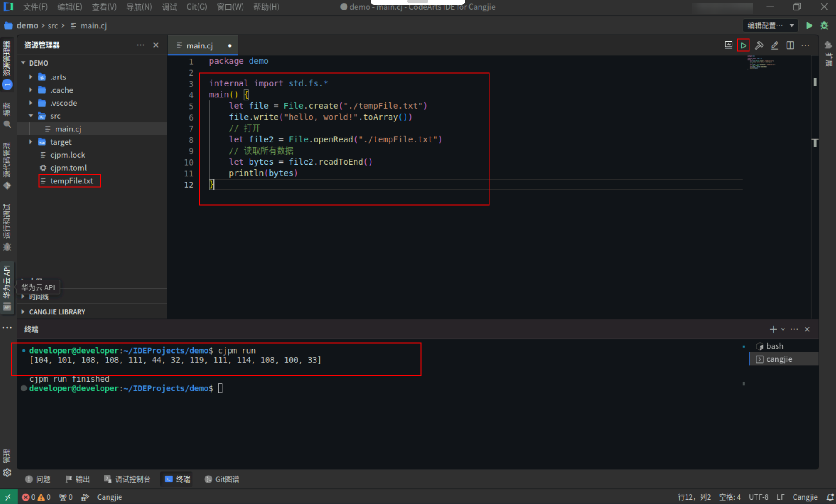Change indentation via 空格:4 status item

tap(730, 497)
